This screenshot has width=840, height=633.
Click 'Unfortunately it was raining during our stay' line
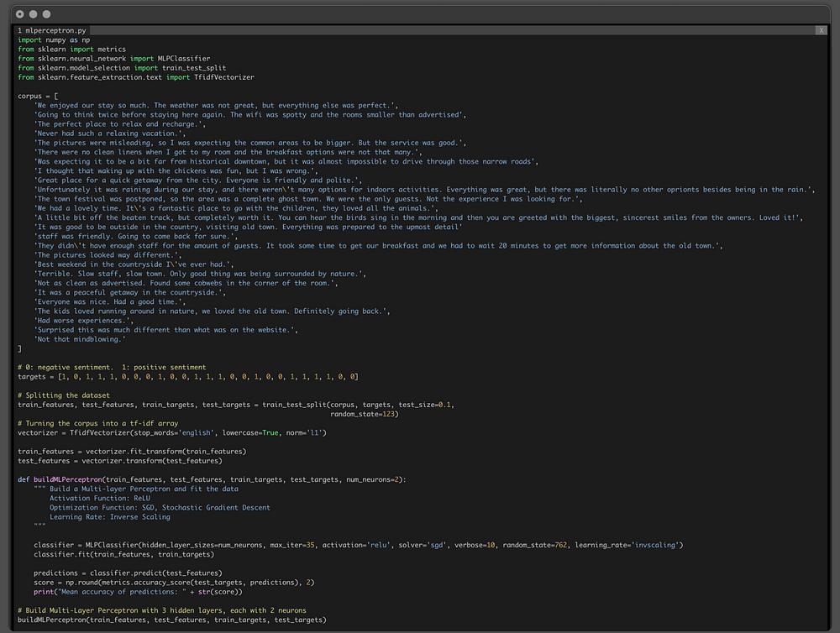[424, 190]
